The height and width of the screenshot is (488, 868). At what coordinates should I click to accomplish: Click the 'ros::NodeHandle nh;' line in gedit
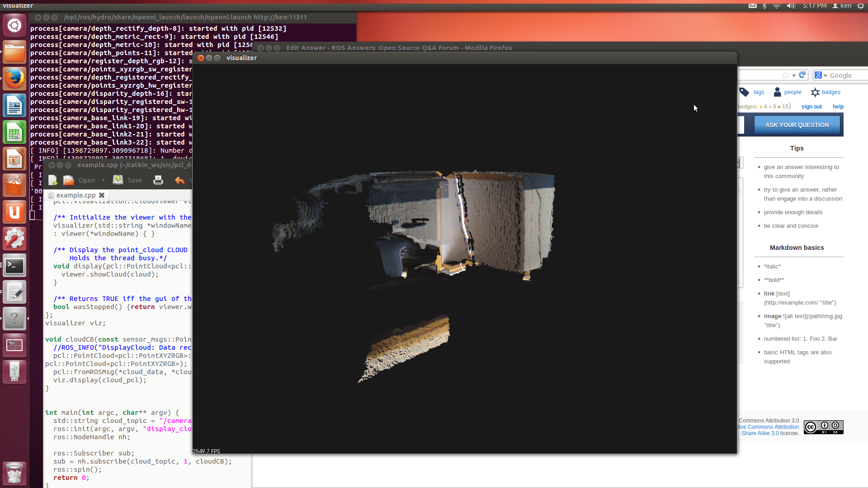pyautogui.click(x=92, y=437)
